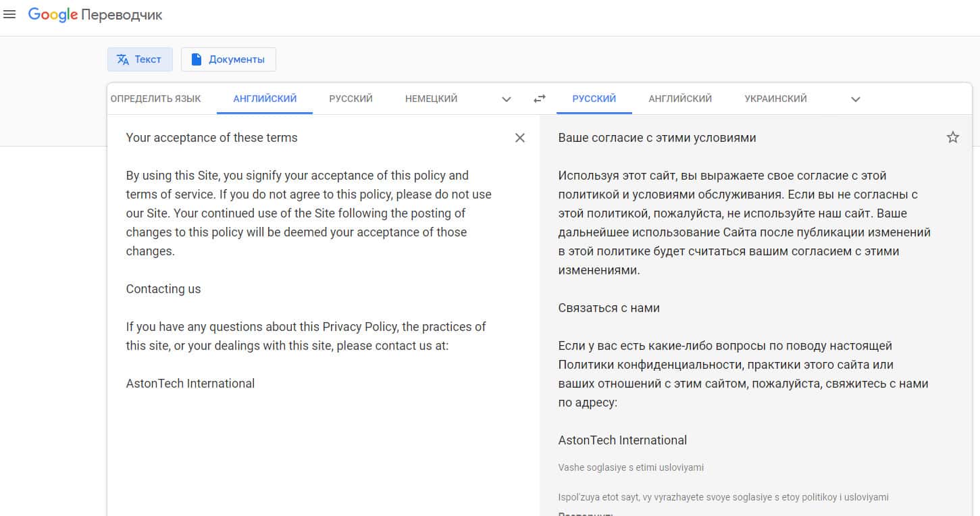The height and width of the screenshot is (516, 980).
Task: Click the Google logo
Action: pos(53,15)
